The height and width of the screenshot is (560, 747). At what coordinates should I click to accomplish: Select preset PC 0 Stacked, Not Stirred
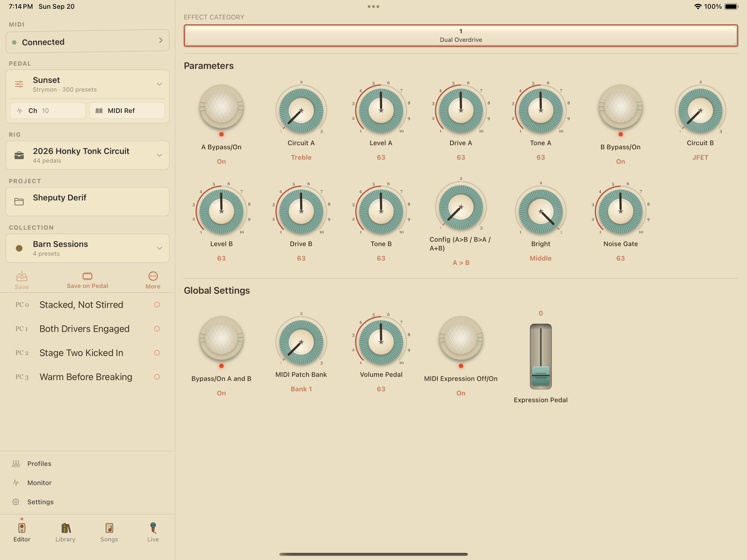(87, 305)
